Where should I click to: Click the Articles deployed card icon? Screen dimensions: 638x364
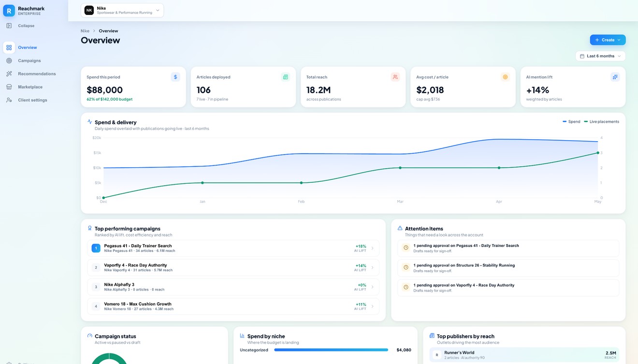click(285, 77)
